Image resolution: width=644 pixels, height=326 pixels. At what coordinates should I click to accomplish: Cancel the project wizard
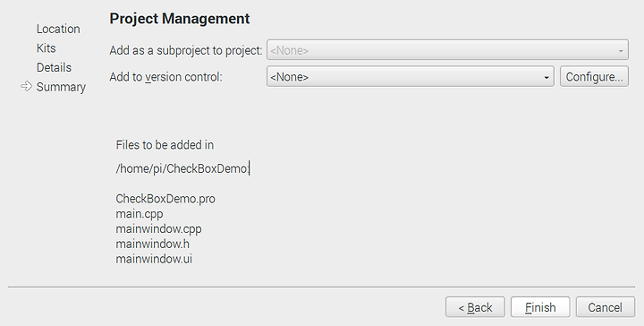(605, 307)
